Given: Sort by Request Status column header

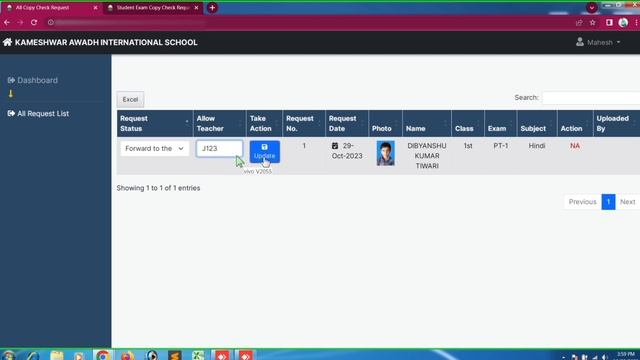Looking at the screenshot, I should coord(155,123).
